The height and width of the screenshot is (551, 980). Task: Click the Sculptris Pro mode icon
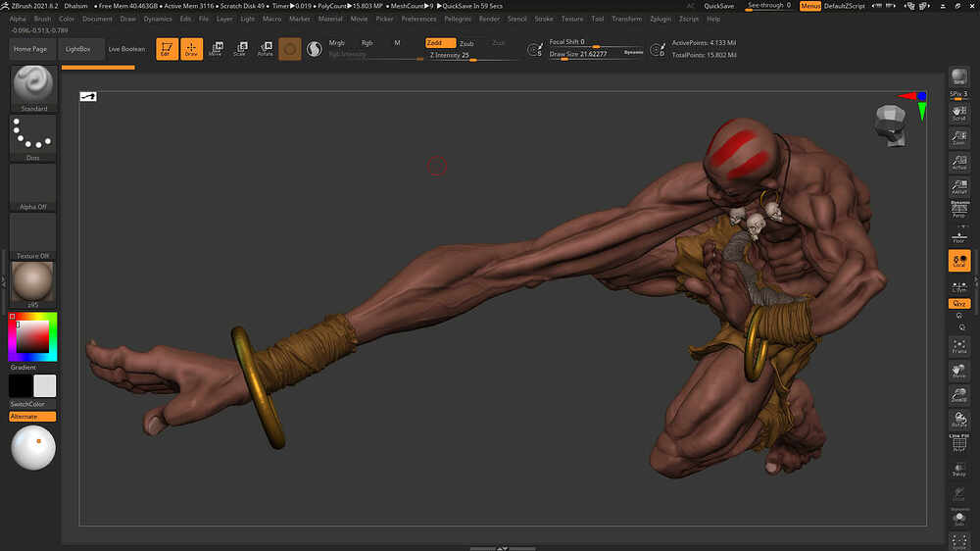pos(315,49)
